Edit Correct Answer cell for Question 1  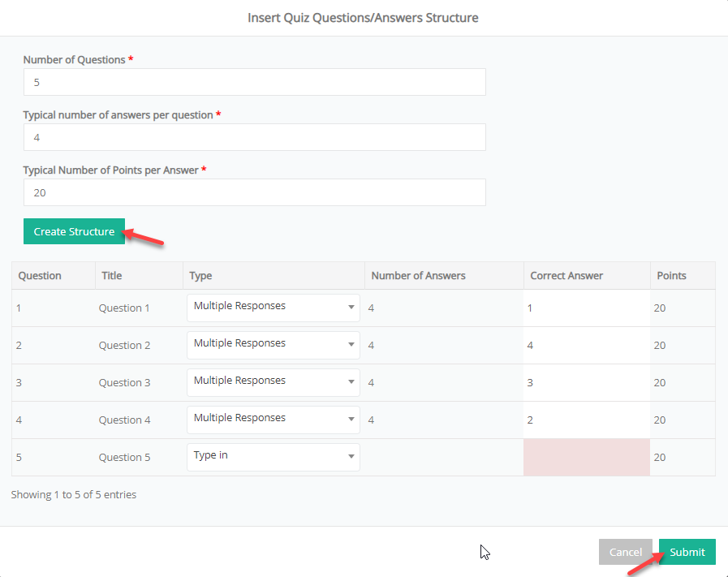(x=587, y=308)
